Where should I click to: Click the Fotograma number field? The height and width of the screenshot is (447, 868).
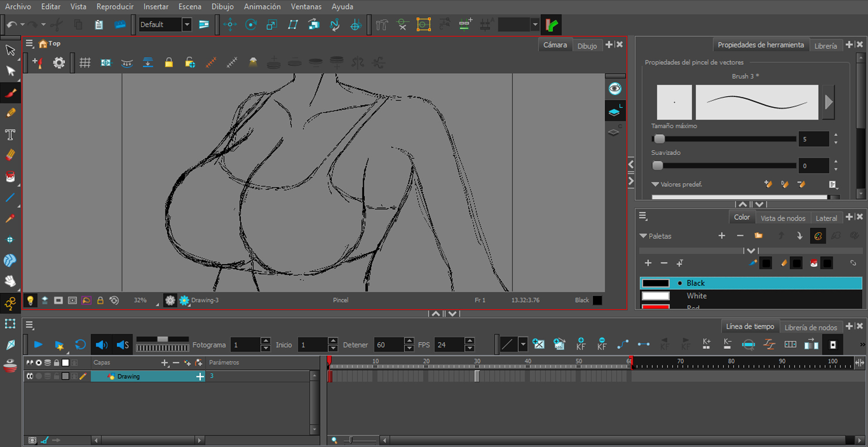(x=245, y=345)
